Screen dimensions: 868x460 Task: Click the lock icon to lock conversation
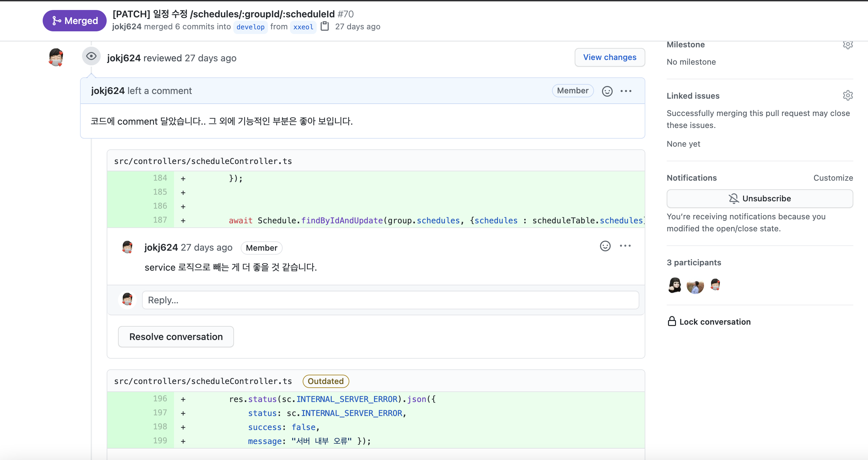(672, 321)
